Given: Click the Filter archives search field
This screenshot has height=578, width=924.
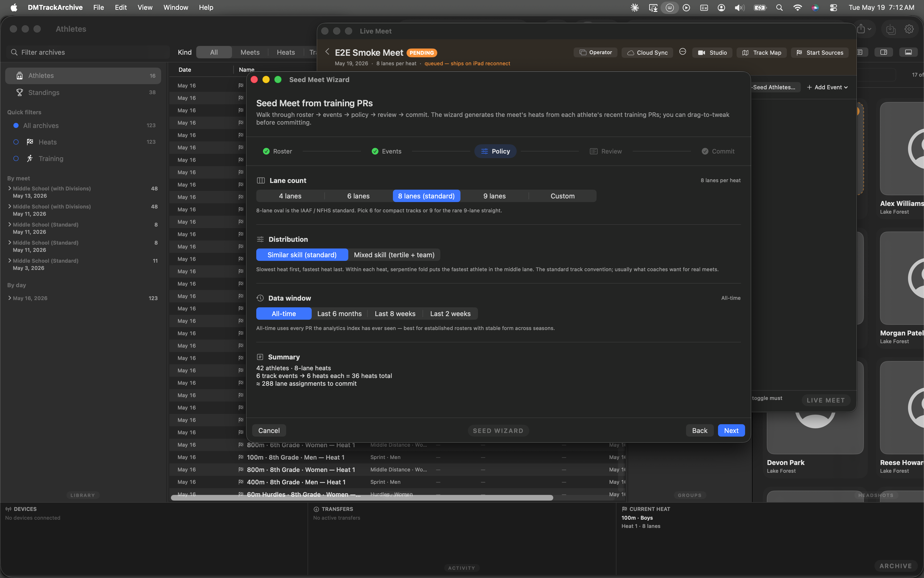Looking at the screenshot, I should click(x=88, y=52).
